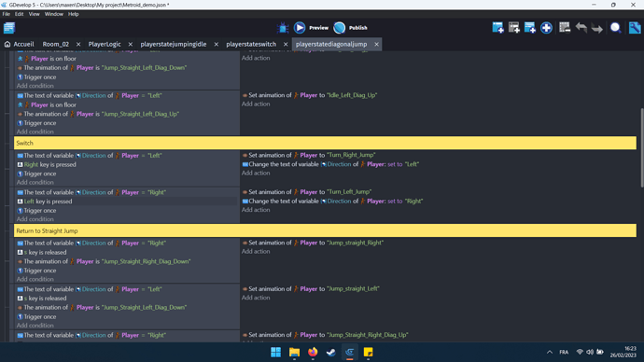Launch Preview with play icon
The width and height of the screenshot is (644, 362).
tap(300, 28)
